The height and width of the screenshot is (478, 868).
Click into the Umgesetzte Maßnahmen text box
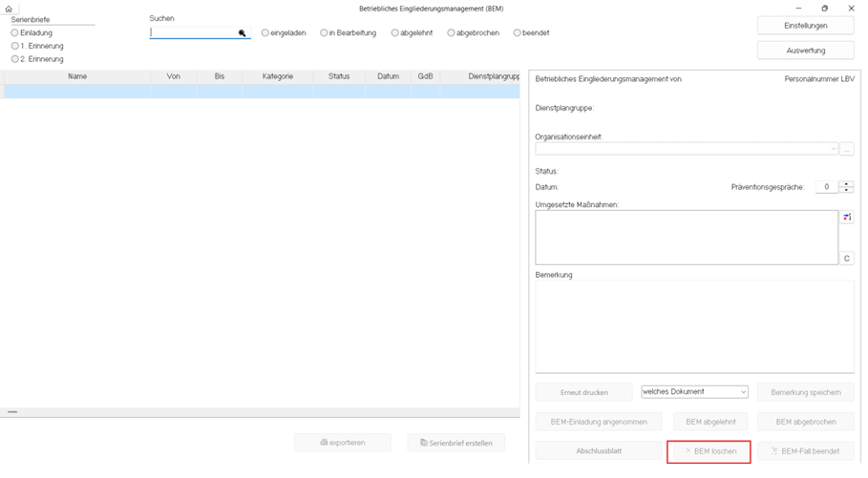coord(687,238)
